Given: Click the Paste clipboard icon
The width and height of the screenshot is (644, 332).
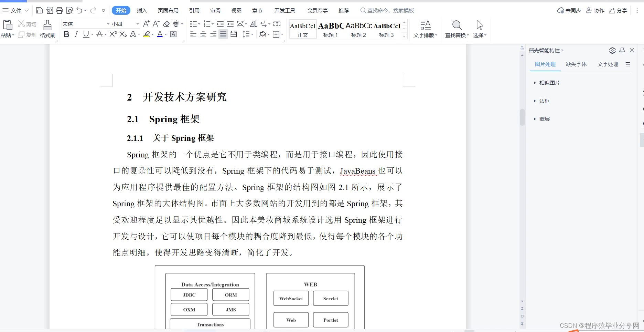Looking at the screenshot, I should point(8,25).
